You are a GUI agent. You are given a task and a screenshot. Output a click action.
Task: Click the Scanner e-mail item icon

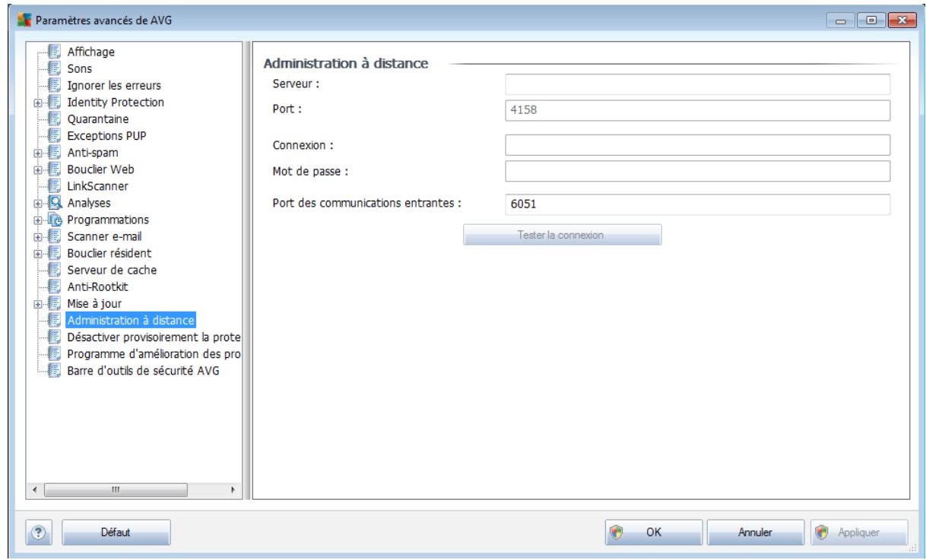[x=53, y=236]
